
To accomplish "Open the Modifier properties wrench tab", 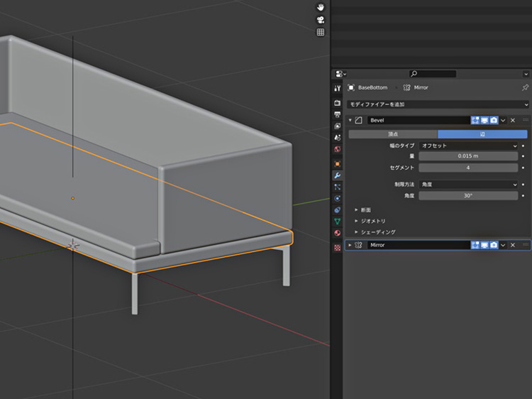I will [x=338, y=175].
